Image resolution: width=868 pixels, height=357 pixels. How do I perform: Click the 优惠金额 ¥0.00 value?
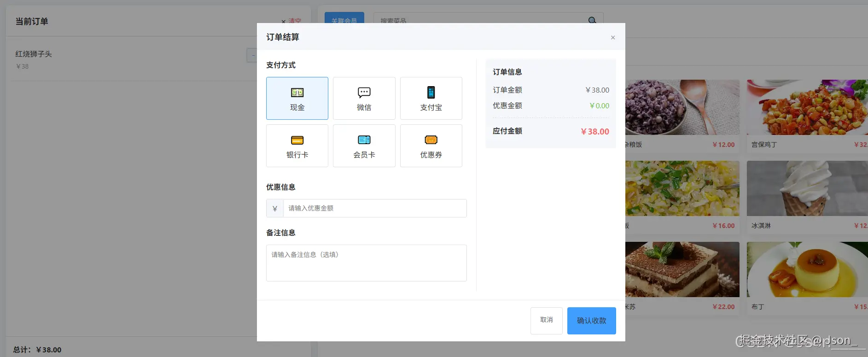[x=599, y=105]
